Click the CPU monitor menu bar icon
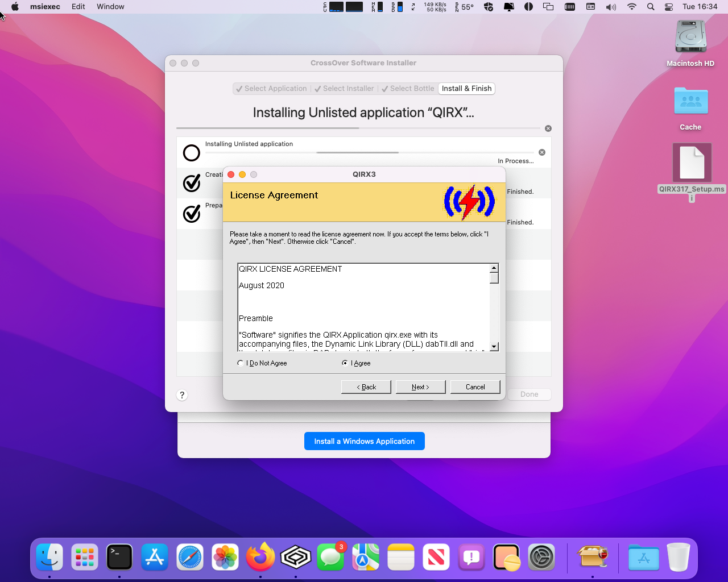 tap(344, 7)
